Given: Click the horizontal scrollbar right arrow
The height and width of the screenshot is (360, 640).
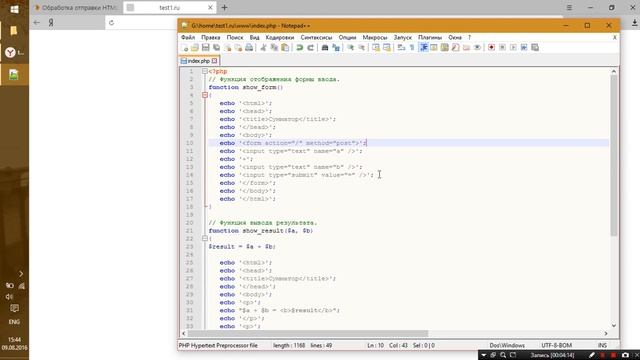Looking at the screenshot, I should (x=606, y=333).
